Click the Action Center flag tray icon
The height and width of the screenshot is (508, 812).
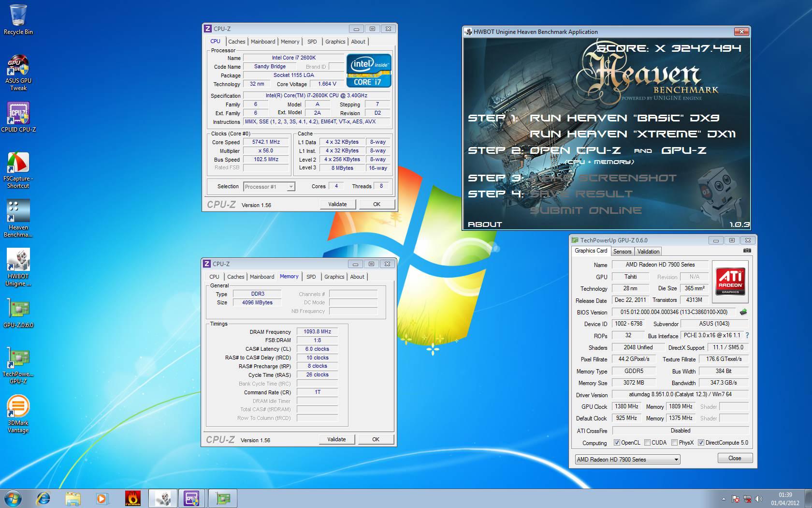pos(735,498)
